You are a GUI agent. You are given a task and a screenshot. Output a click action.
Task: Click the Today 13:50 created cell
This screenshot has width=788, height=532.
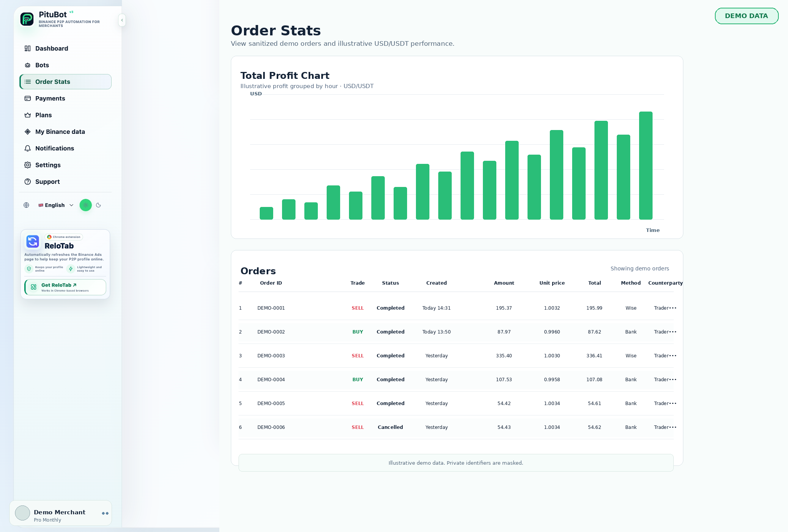tap(437, 332)
